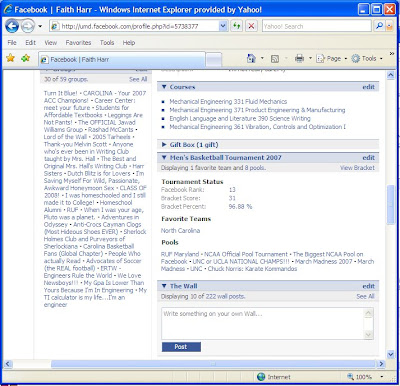
Task: Click the text box scroll up arrow
Action: [x=368, y=313]
